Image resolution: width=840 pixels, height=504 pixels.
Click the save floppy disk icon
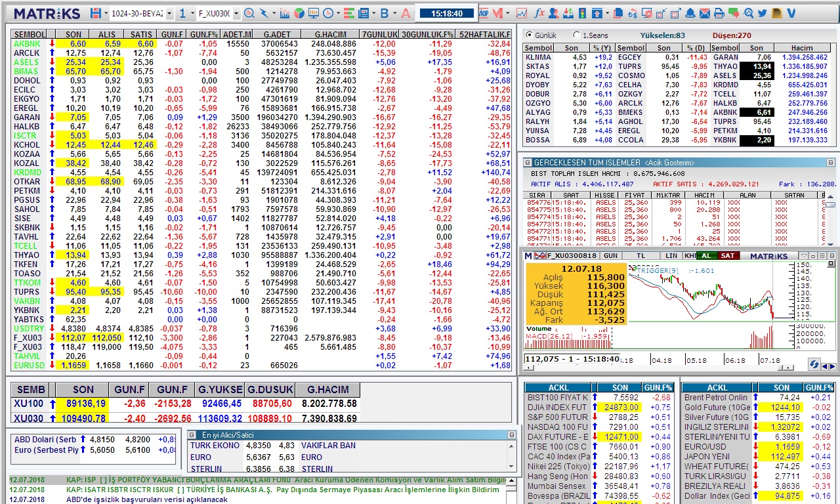click(x=96, y=13)
